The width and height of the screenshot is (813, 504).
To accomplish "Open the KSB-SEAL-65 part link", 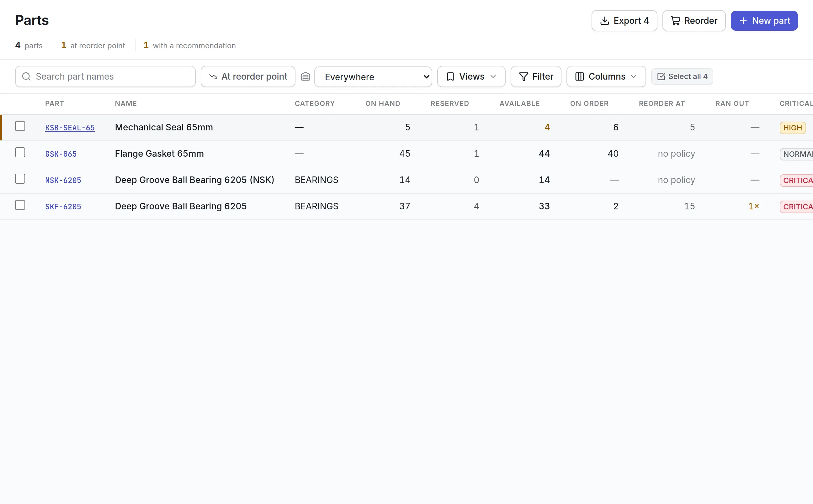I will coord(70,128).
